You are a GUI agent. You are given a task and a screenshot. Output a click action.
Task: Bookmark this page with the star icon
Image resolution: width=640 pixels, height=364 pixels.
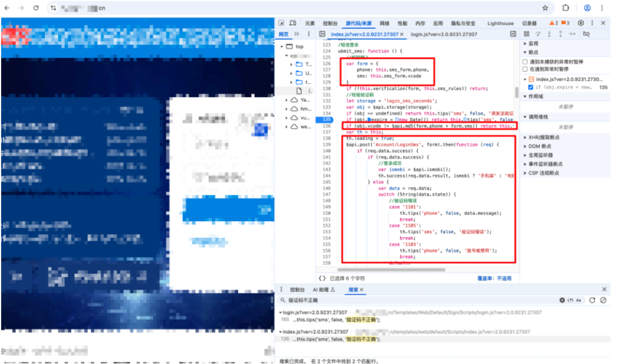545,8
